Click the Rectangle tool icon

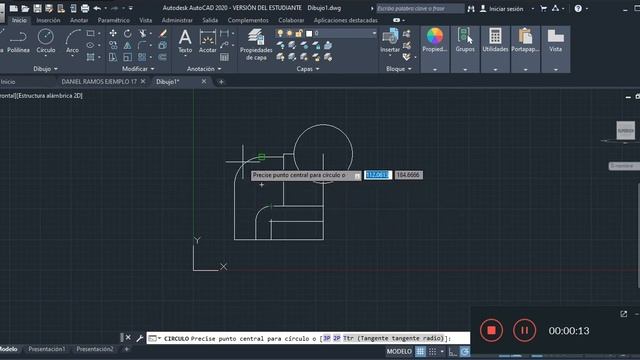coord(91,33)
